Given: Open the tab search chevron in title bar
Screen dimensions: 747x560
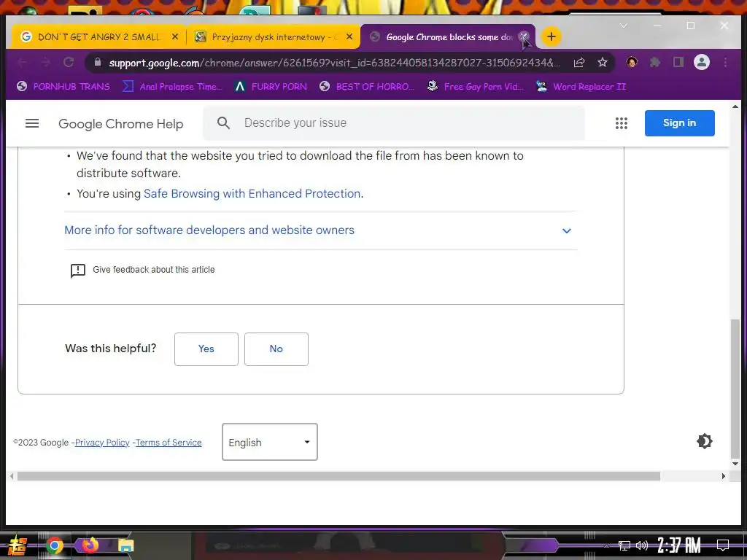Looking at the screenshot, I should point(623,26).
